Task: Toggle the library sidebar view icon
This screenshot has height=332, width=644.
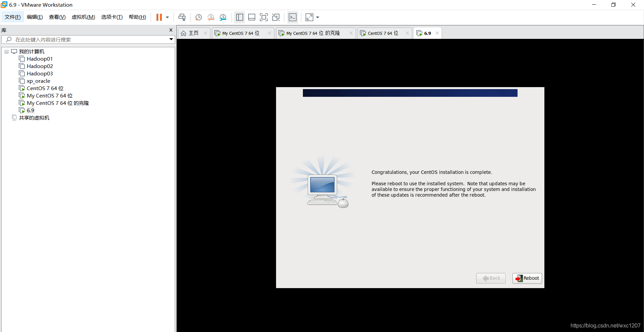Action: [239, 17]
